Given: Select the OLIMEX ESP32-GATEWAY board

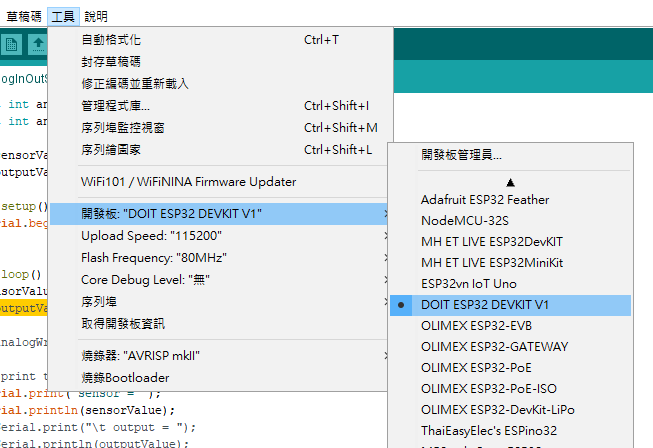Looking at the screenshot, I should coord(494,347).
